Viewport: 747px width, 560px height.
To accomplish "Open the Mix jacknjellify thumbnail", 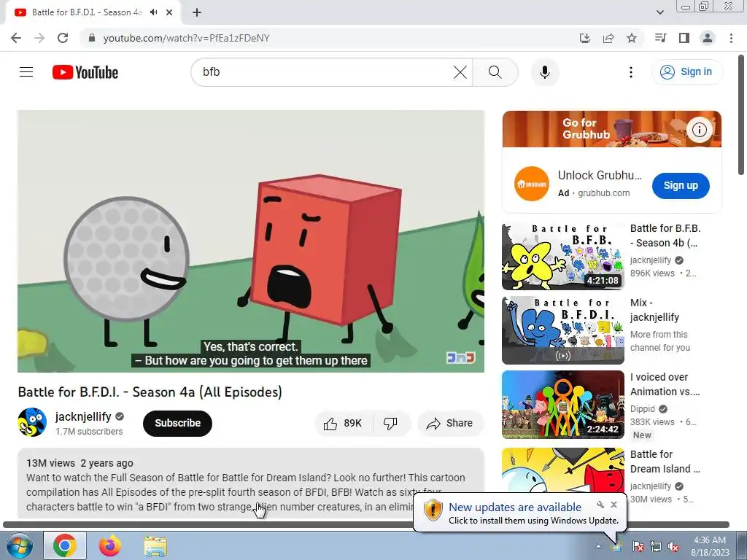I will pyautogui.click(x=563, y=330).
